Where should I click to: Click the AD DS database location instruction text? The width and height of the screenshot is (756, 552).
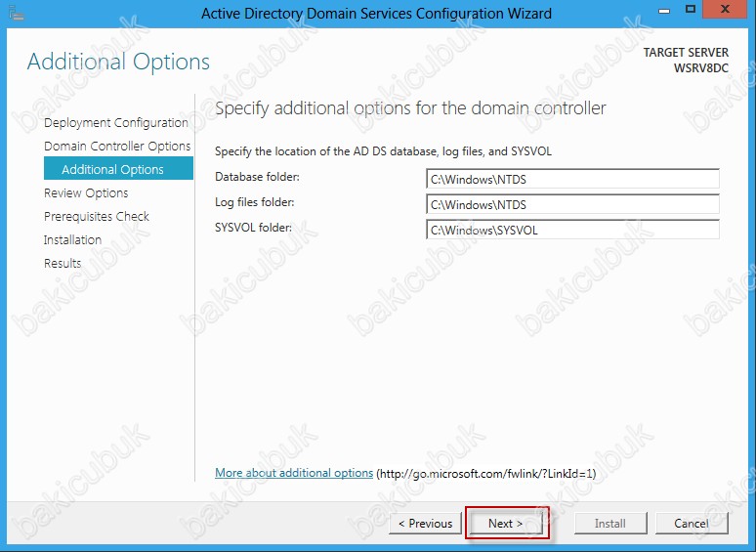click(383, 151)
